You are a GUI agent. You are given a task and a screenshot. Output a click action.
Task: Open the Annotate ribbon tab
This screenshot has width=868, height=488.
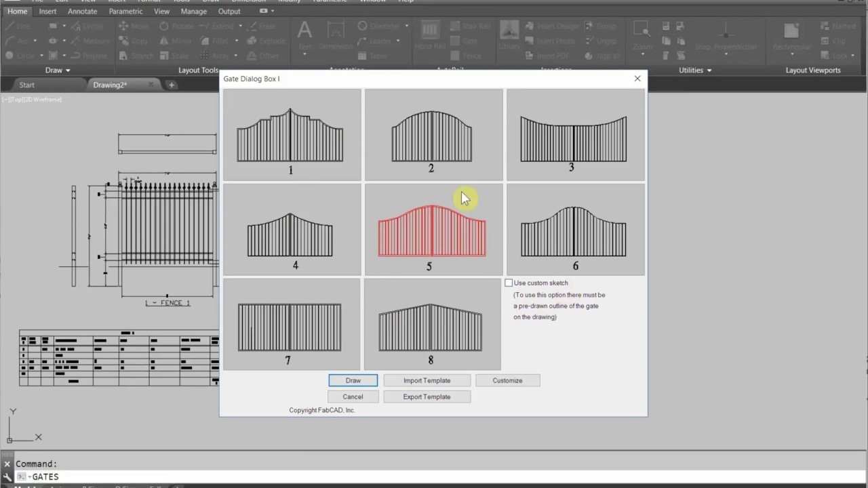82,11
